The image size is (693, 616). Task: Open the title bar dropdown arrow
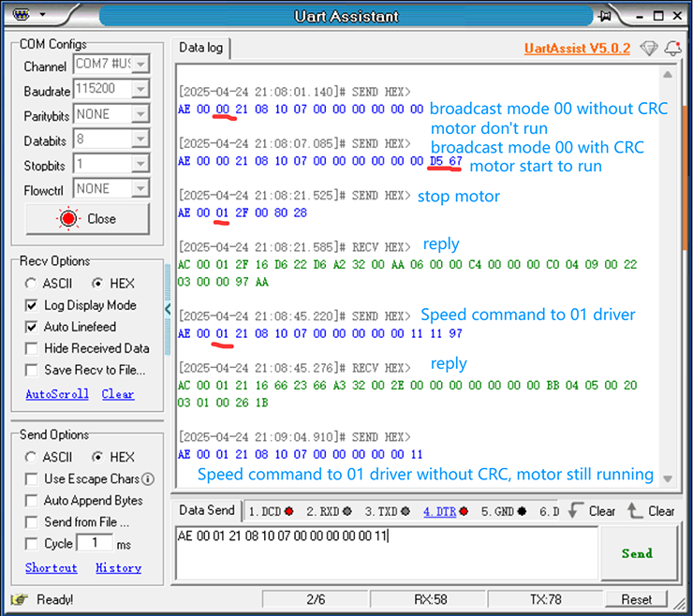pos(42,15)
